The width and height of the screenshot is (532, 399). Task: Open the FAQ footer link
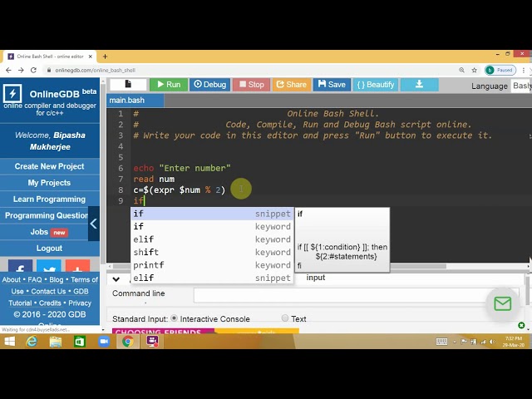tap(35, 279)
